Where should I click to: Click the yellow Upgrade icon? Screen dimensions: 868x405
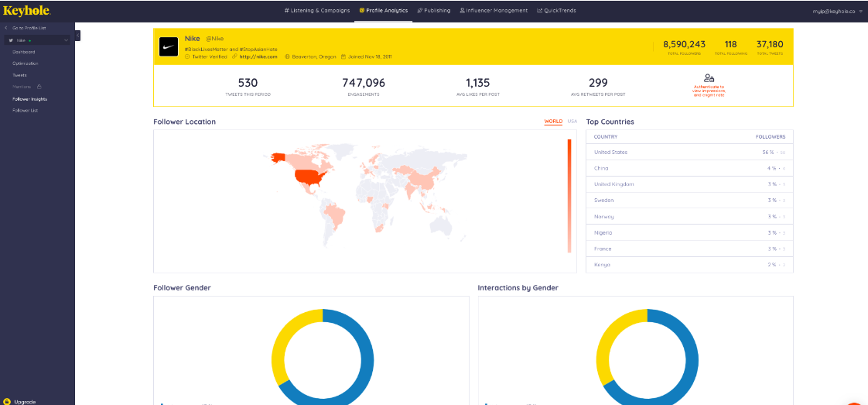pos(7,401)
